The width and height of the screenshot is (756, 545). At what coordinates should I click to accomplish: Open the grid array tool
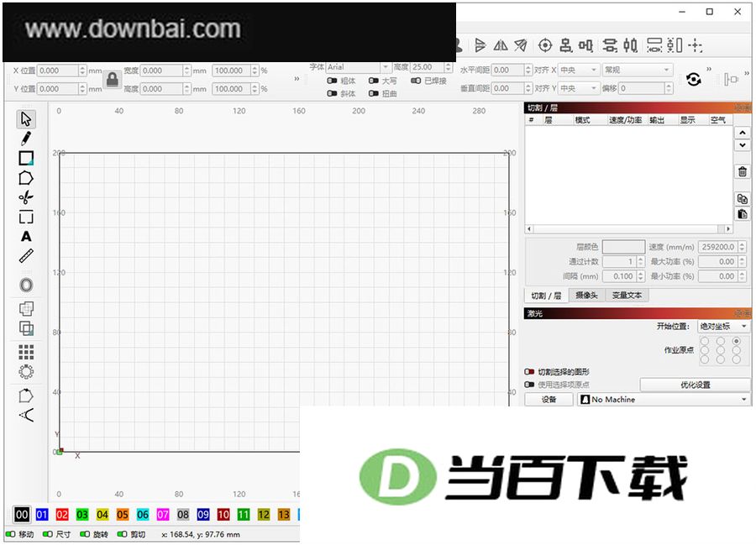(26, 352)
